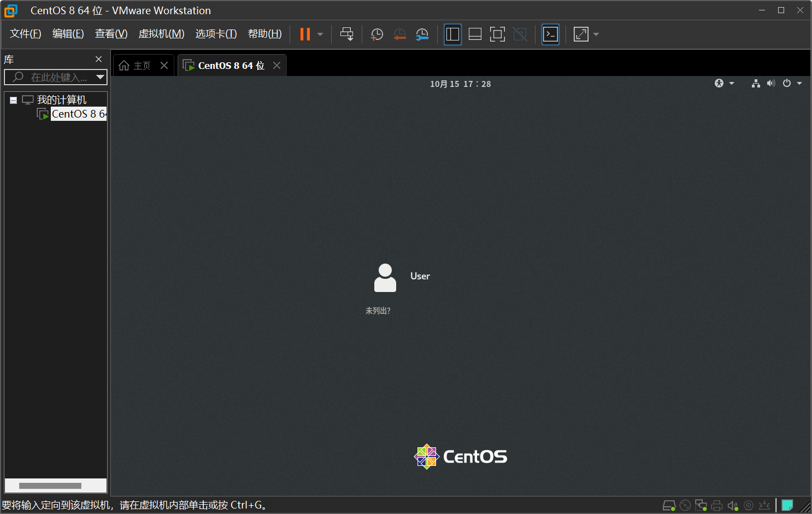Open the snapshot manager
The width and height of the screenshot is (812, 514).
click(x=422, y=34)
